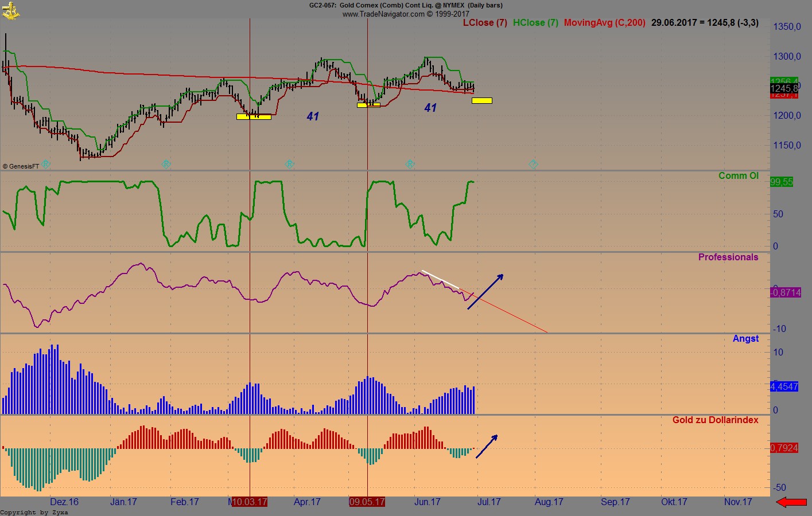The height and width of the screenshot is (516, 812).
Task: Click the Angst pane label
Action: tap(745, 339)
